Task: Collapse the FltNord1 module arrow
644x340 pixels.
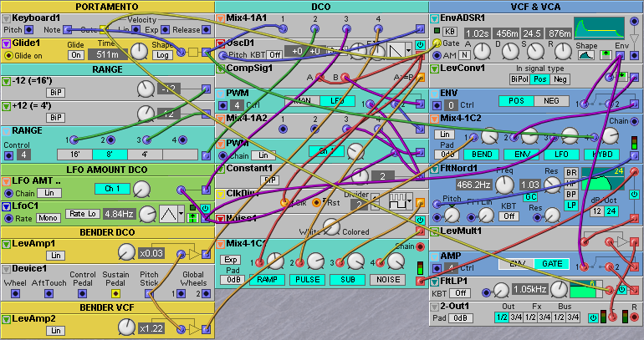Action: (436, 171)
